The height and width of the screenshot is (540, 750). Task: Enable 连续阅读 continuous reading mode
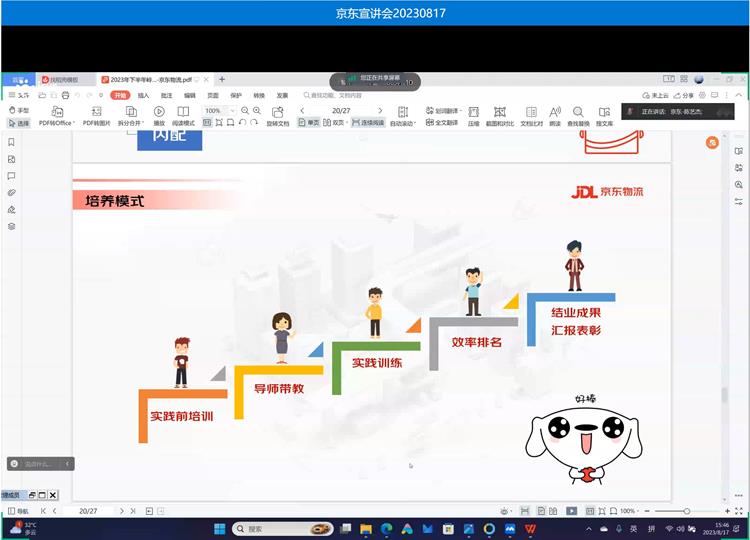pyautogui.click(x=367, y=123)
